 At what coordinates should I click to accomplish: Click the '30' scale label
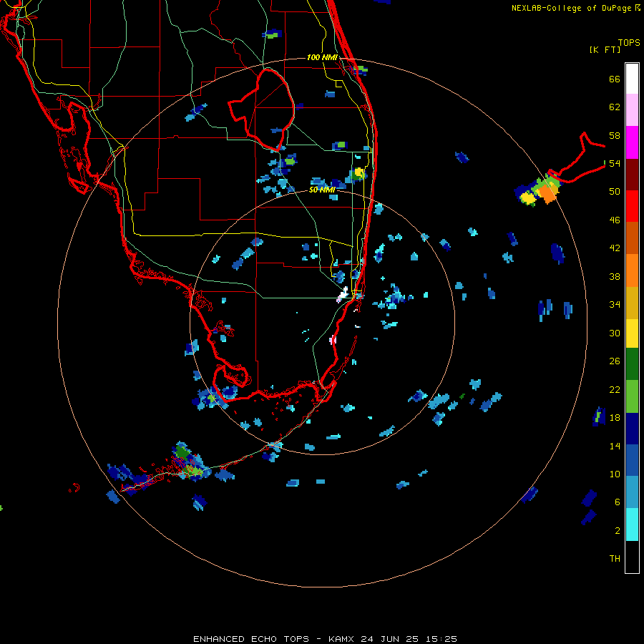point(615,333)
